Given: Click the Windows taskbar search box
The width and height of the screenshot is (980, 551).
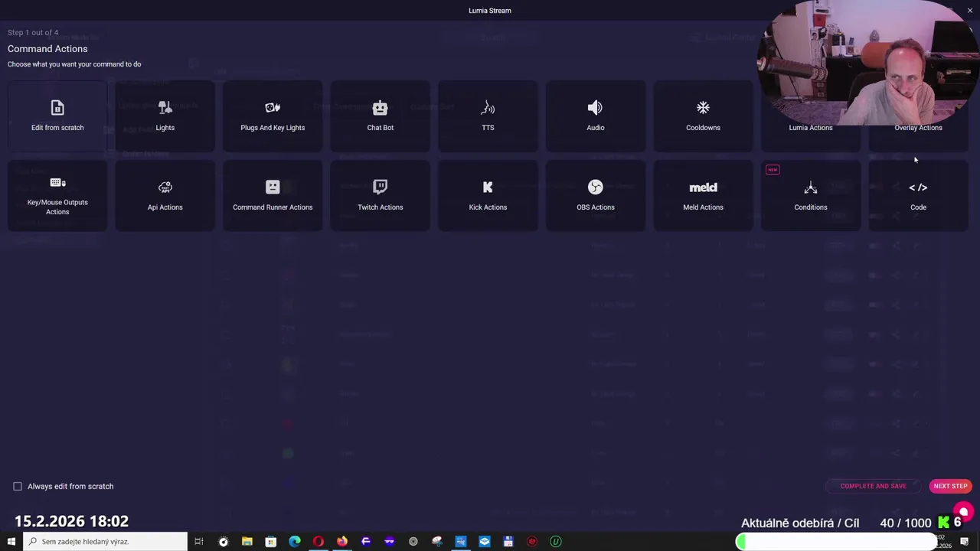Looking at the screenshot, I should (105, 542).
